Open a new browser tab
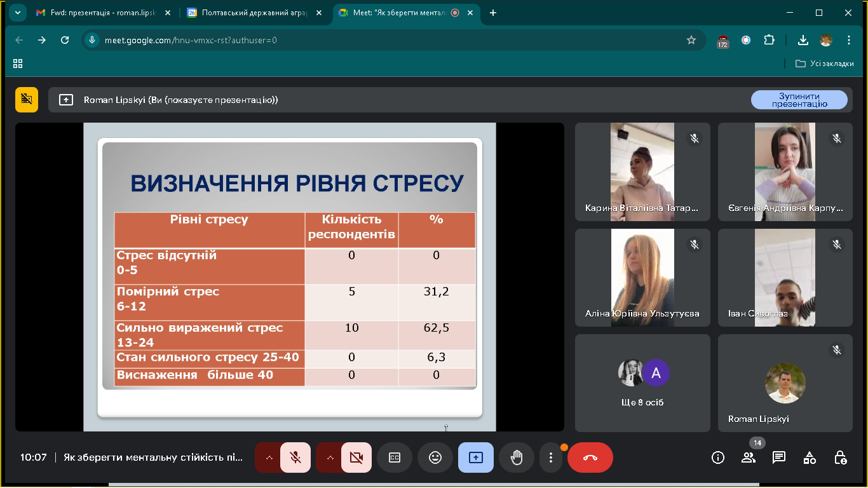 pos(493,13)
